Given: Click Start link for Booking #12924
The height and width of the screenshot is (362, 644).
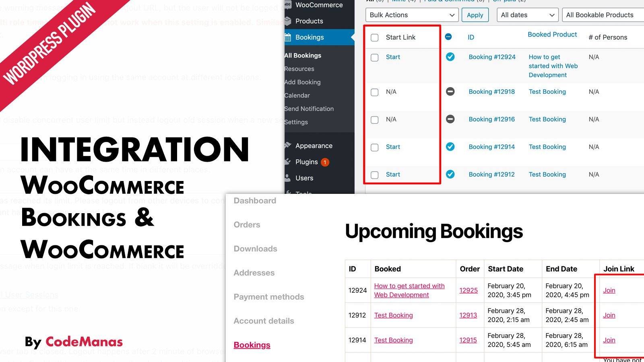Looking at the screenshot, I should click(393, 57).
